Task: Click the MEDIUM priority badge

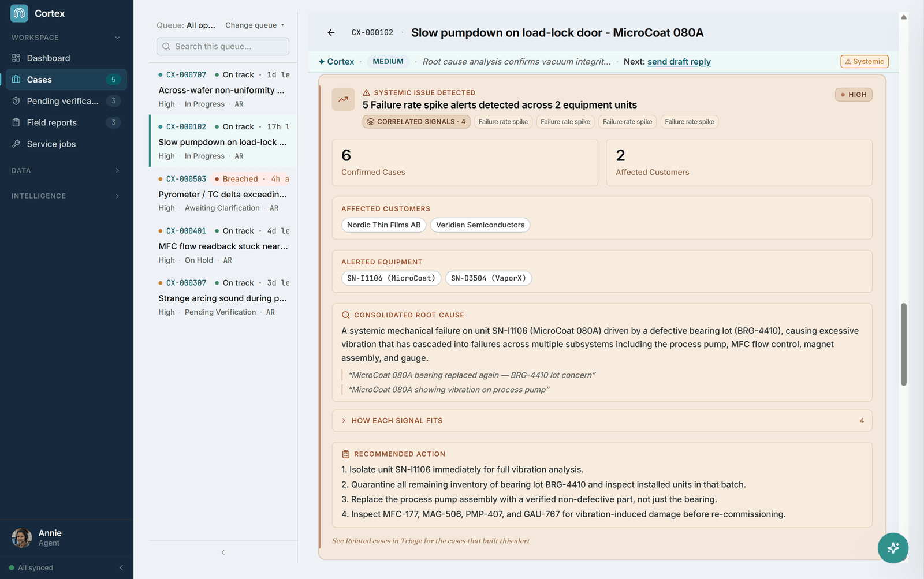Action: [x=388, y=62]
